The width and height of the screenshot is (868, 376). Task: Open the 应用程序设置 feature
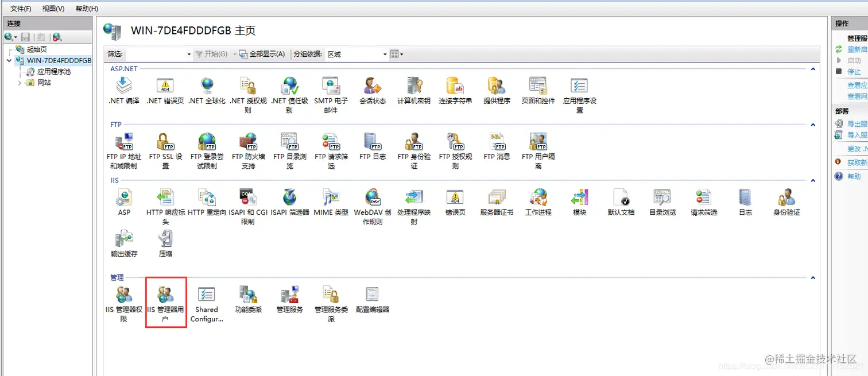pos(579,95)
